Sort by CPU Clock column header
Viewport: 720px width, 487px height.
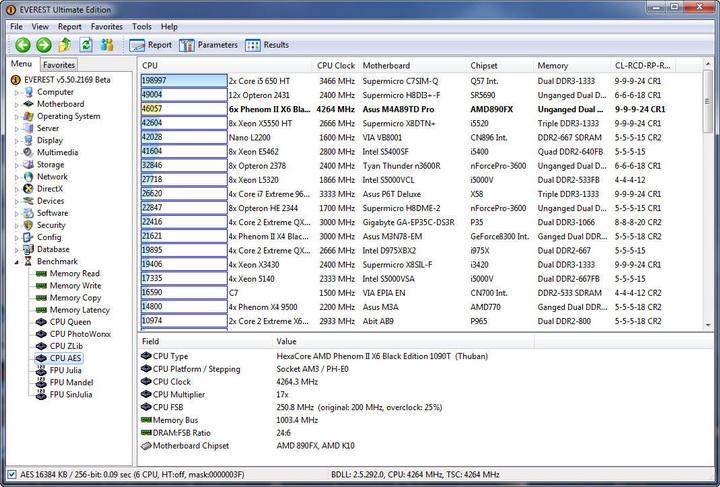point(336,66)
